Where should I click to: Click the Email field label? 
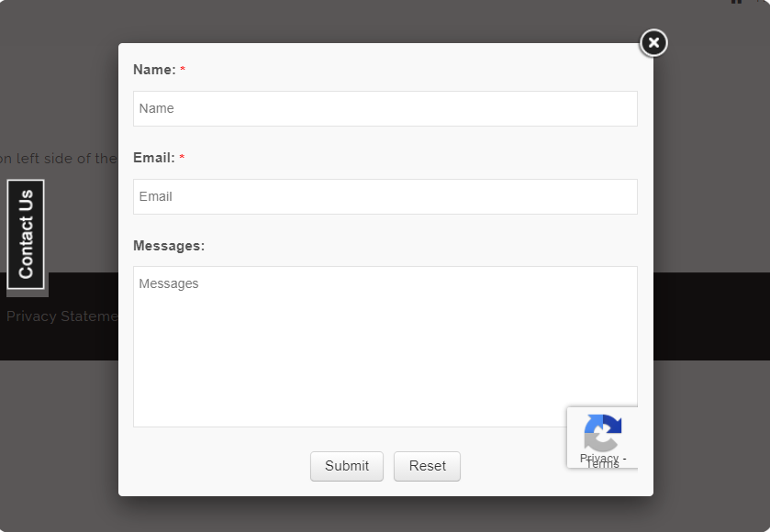click(x=153, y=158)
